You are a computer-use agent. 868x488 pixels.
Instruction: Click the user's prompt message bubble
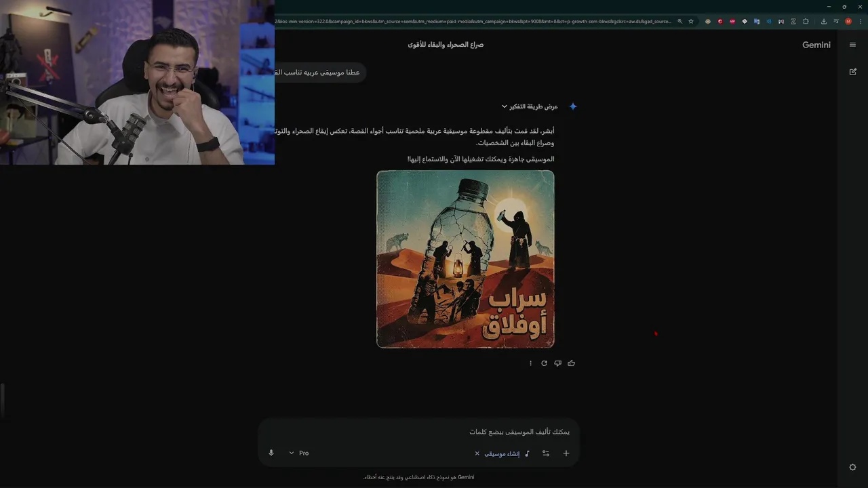320,73
